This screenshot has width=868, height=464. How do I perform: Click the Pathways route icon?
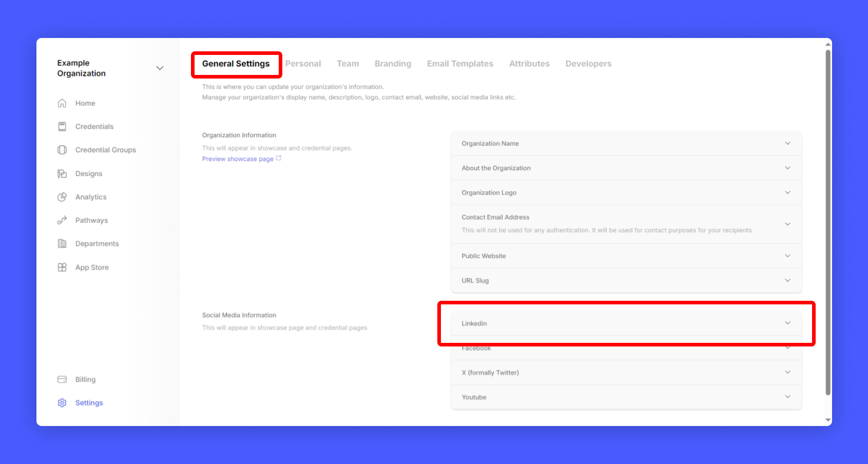(62, 220)
